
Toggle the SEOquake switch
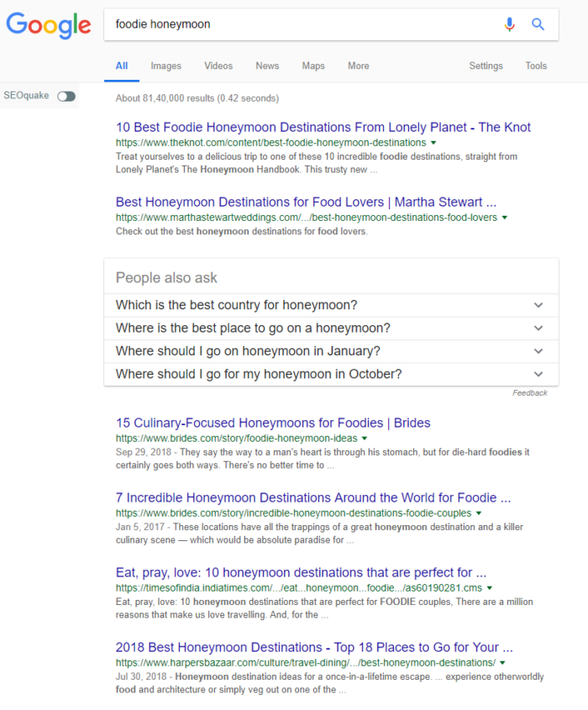tap(66, 96)
